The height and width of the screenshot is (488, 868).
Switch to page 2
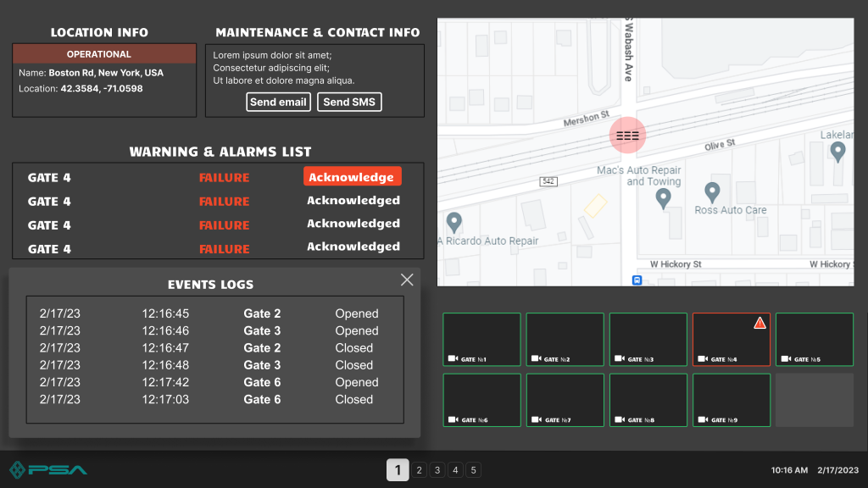[x=419, y=469]
